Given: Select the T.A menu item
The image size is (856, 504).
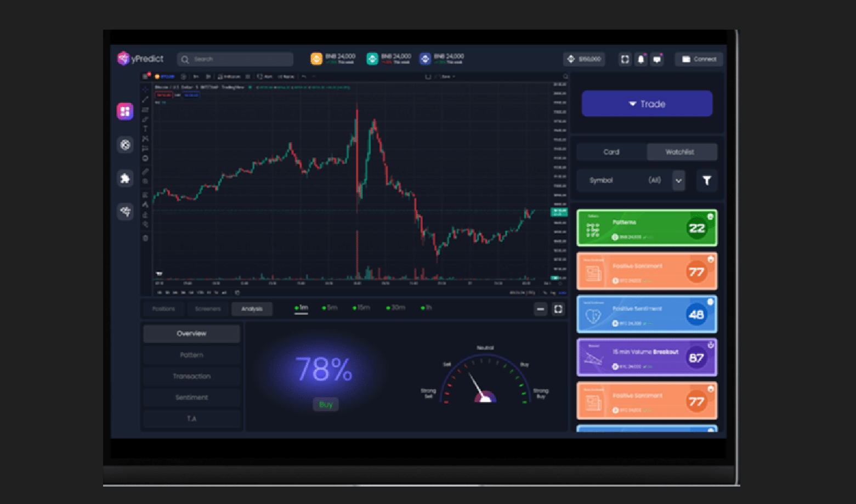Looking at the screenshot, I should pyautogui.click(x=191, y=418).
